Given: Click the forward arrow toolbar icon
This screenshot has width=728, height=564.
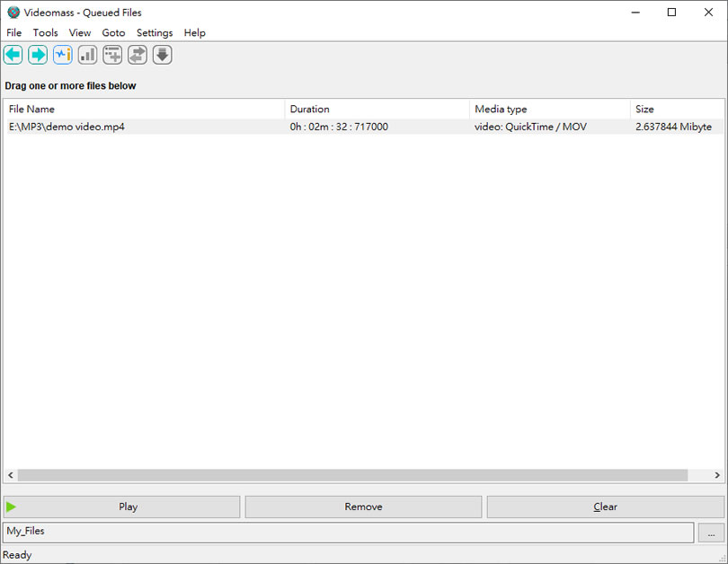Looking at the screenshot, I should (38, 55).
